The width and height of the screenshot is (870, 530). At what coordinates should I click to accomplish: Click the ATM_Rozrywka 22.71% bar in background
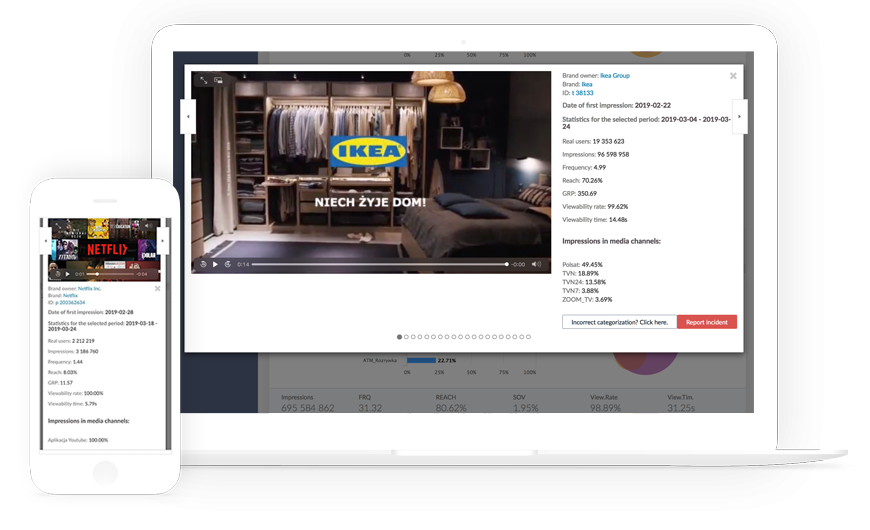tap(421, 360)
